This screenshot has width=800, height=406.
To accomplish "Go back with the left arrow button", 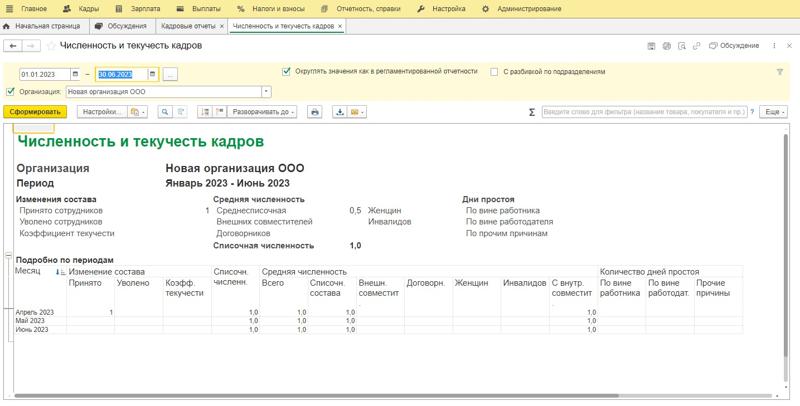I will tap(13, 46).
